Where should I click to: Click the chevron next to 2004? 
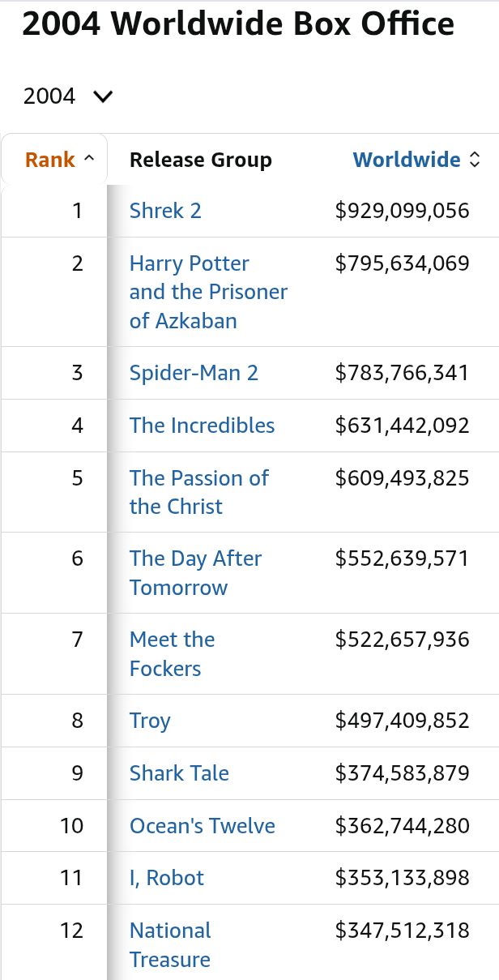103,97
